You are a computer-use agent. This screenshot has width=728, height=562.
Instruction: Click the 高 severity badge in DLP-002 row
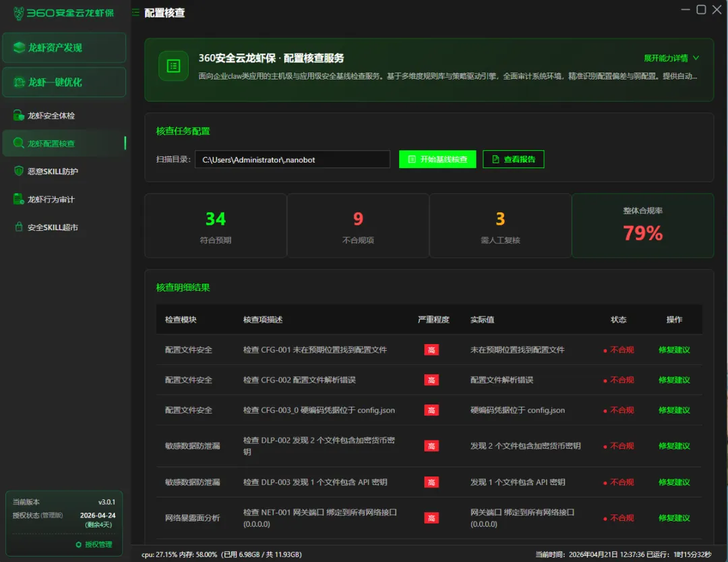[x=431, y=446]
